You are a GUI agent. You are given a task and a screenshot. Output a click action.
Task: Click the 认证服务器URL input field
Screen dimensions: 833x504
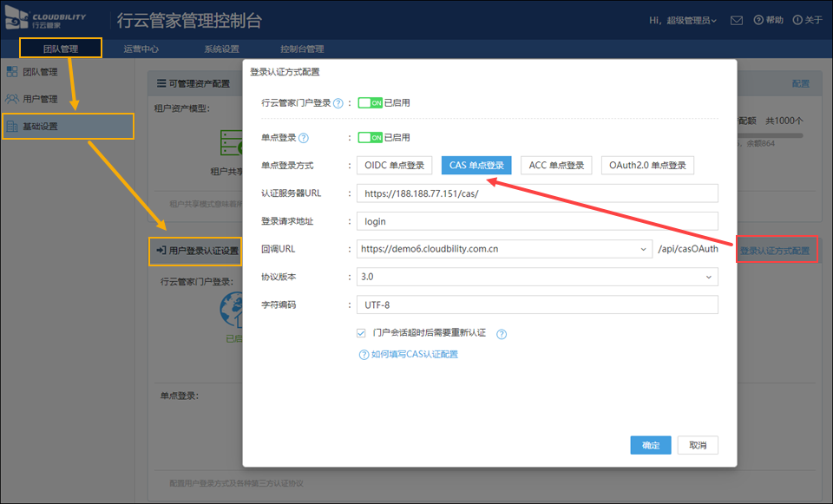tap(537, 193)
